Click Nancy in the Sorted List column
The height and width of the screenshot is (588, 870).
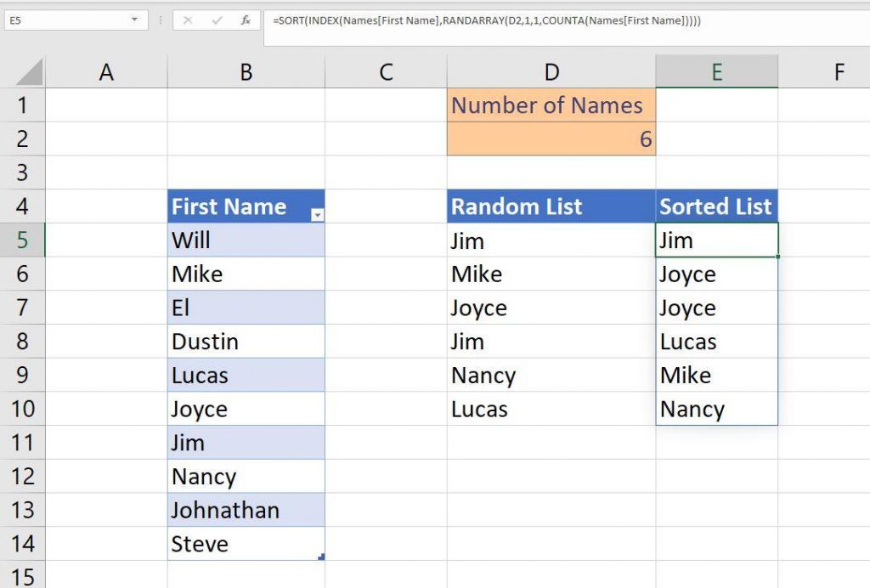click(x=716, y=409)
